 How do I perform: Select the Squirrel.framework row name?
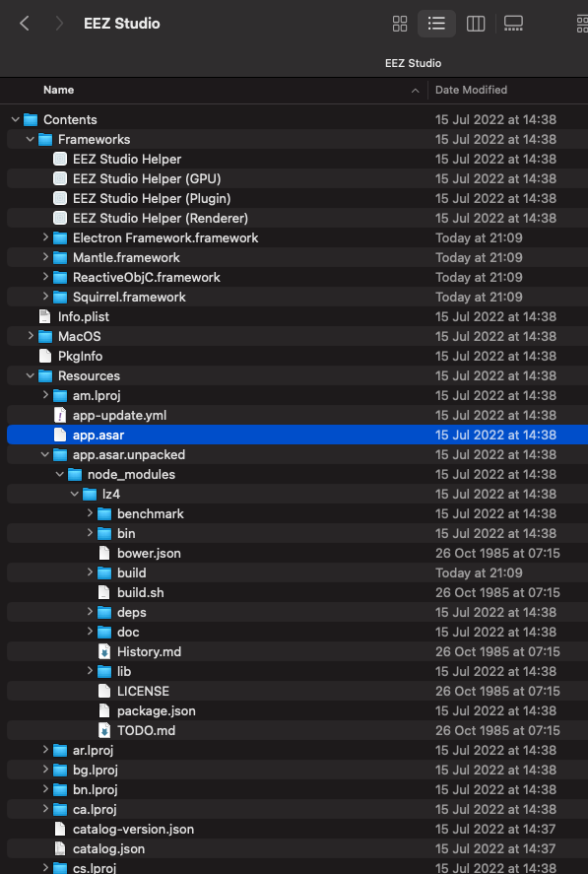click(129, 297)
